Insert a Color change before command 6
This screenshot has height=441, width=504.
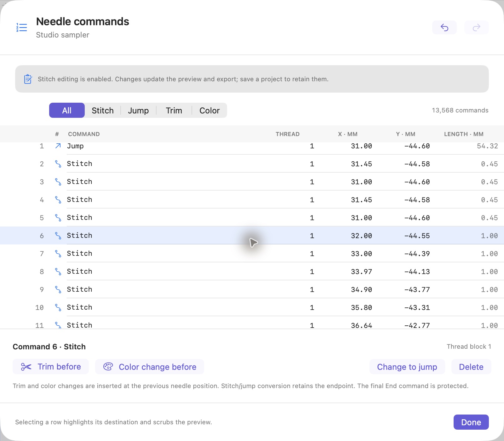pyautogui.click(x=150, y=367)
